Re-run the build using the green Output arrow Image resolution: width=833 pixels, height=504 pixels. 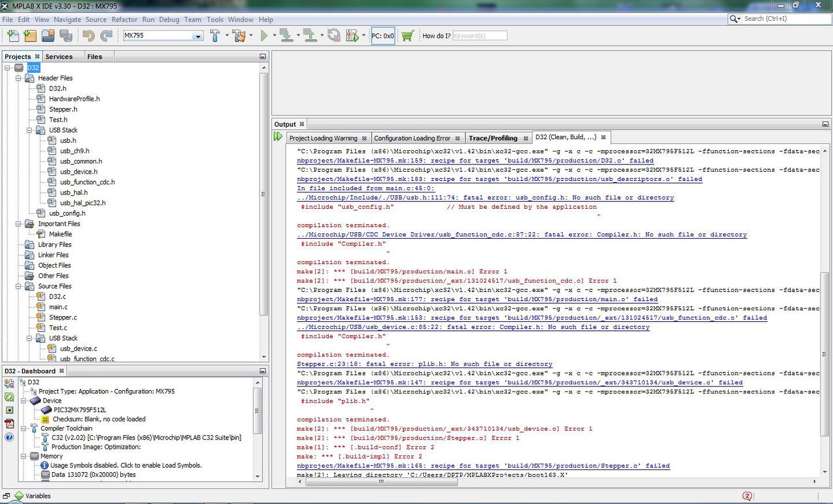click(279, 137)
